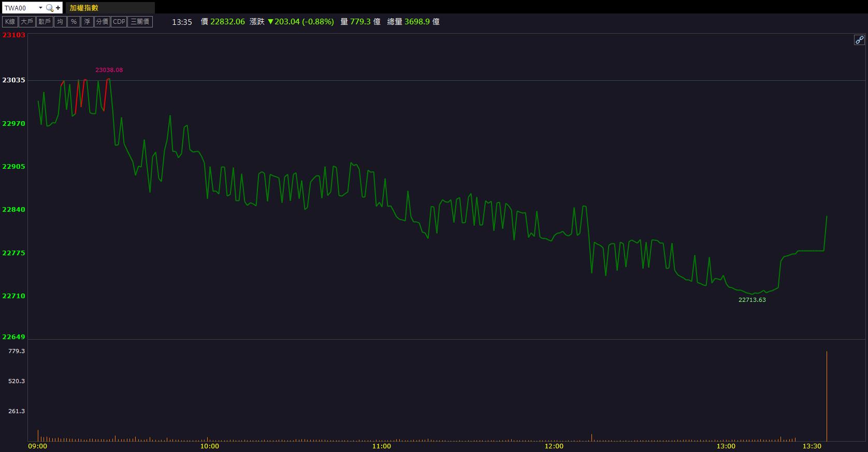Click the 13:30 time axis marker
868x452 pixels.
(812, 446)
